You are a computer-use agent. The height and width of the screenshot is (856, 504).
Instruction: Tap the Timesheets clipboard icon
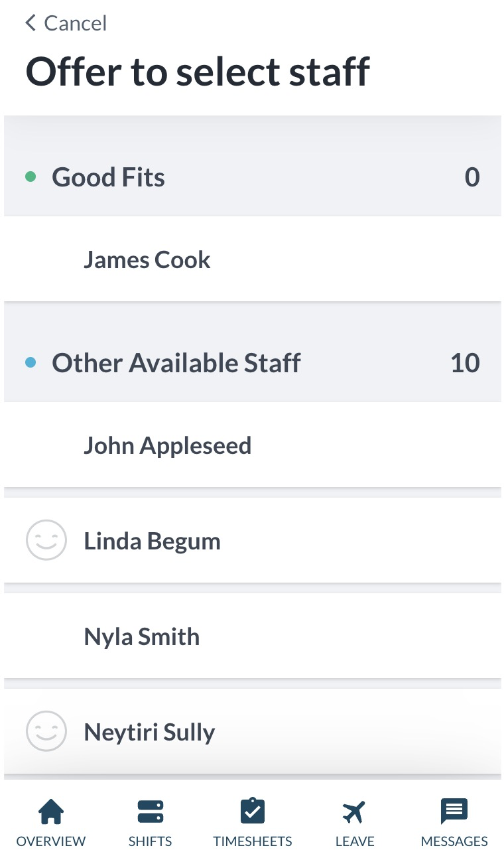point(252,811)
